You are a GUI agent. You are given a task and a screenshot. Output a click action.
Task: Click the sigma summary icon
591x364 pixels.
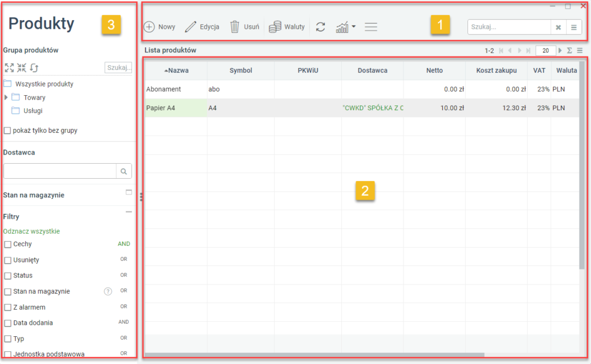pos(570,51)
